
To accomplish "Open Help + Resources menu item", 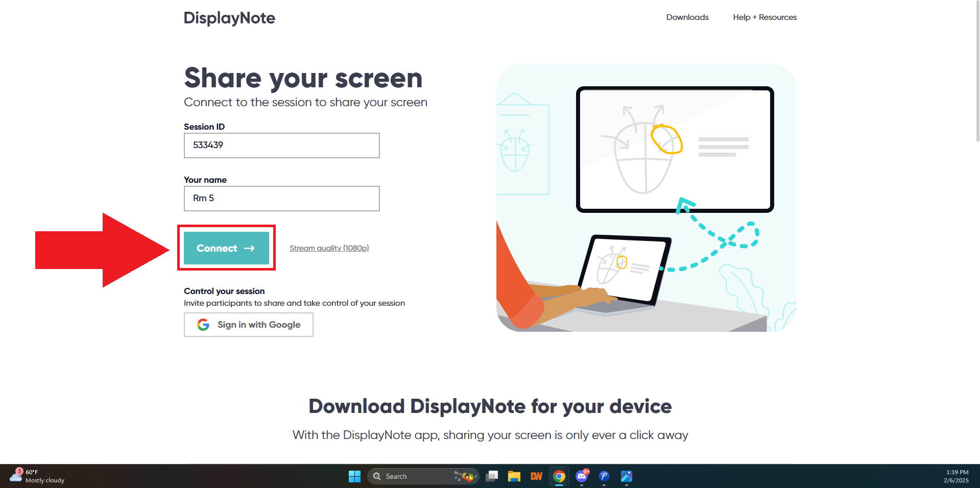I will [764, 17].
